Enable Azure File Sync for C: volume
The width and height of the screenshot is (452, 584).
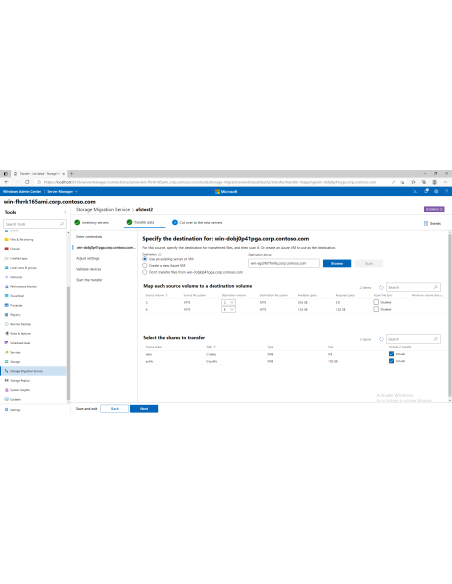376,302
